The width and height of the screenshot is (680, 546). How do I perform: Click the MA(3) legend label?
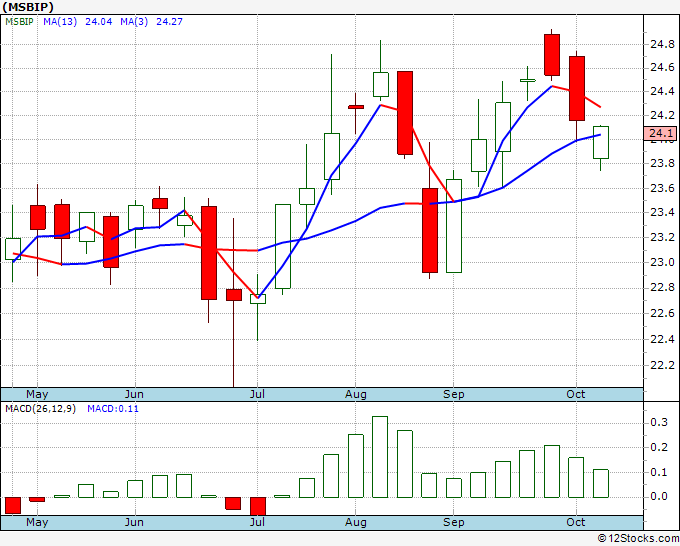coord(134,22)
